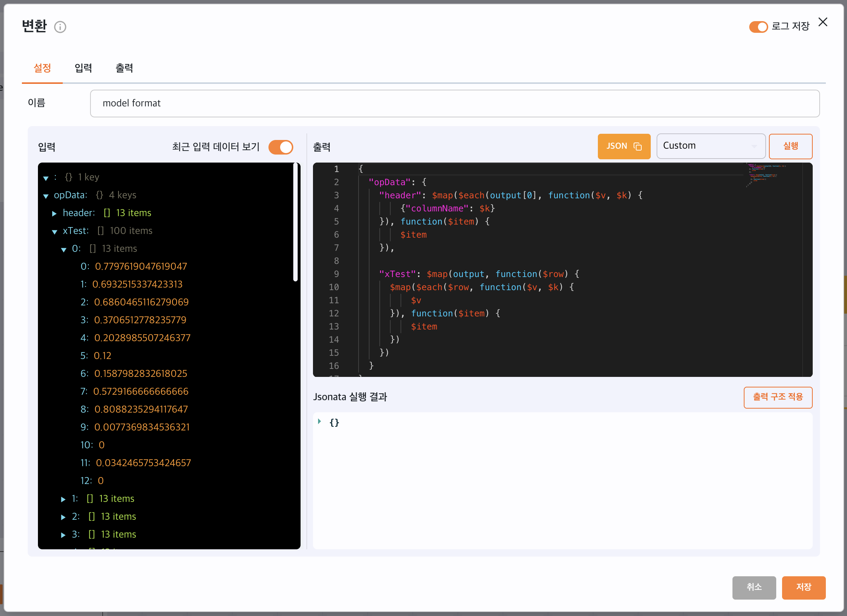Screen dimensions: 847x616
Task: Click index 12 value 0
Action: [100, 481]
